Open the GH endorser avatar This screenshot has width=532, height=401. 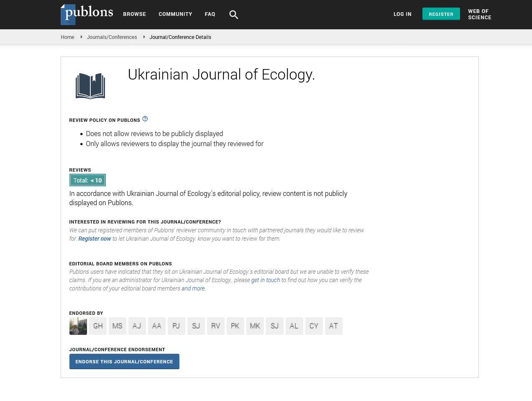[98, 326]
